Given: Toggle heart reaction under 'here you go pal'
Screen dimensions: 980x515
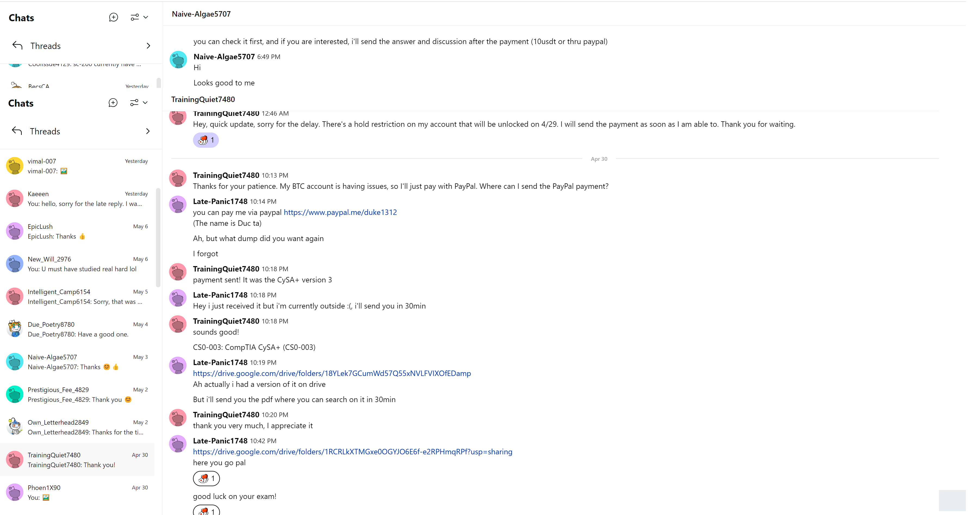Looking at the screenshot, I should tap(206, 479).
